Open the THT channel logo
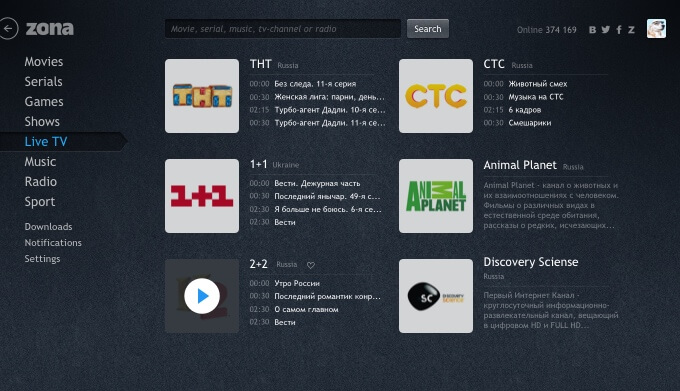The image size is (680, 391). click(x=202, y=96)
